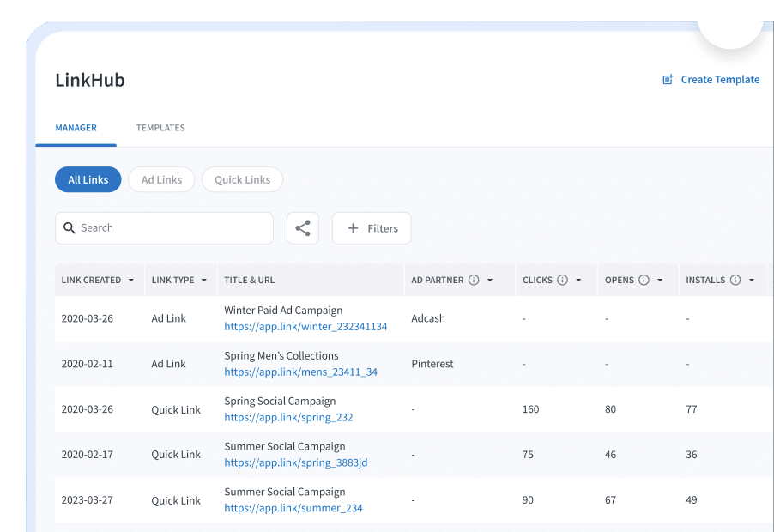Click the Create Template icon
This screenshot has width=774, height=532.
click(x=668, y=80)
